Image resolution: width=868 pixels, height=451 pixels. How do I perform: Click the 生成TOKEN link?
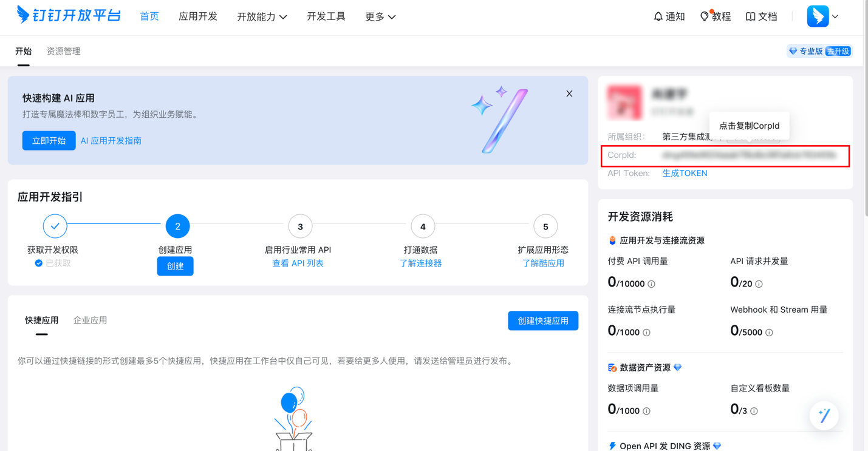[x=685, y=174]
